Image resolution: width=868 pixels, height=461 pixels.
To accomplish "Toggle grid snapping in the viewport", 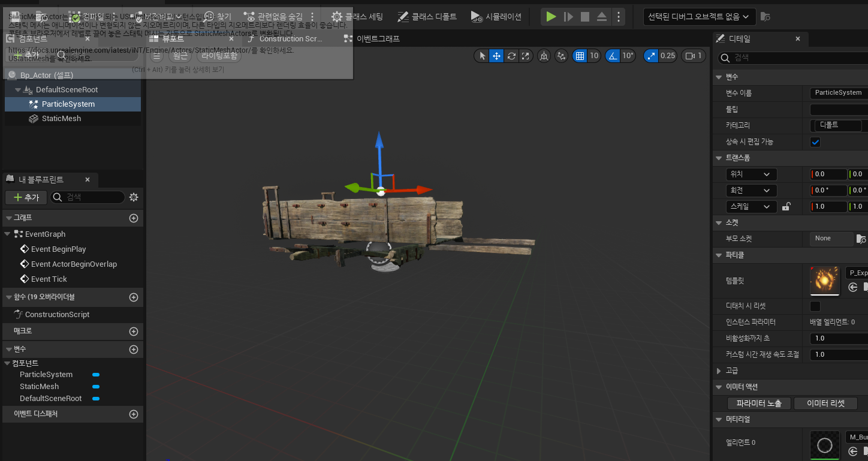I will tap(580, 56).
